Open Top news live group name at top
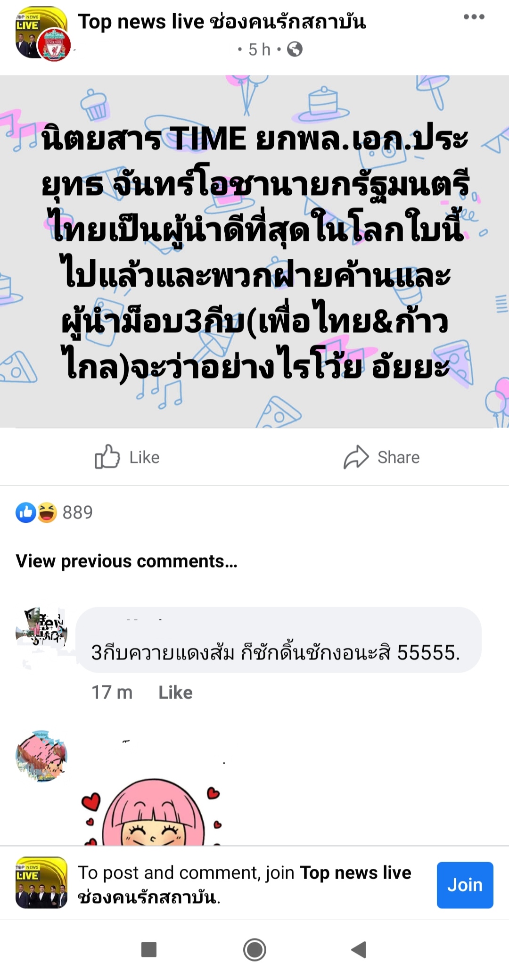Viewport: 509px width, 980px height. 222,22
